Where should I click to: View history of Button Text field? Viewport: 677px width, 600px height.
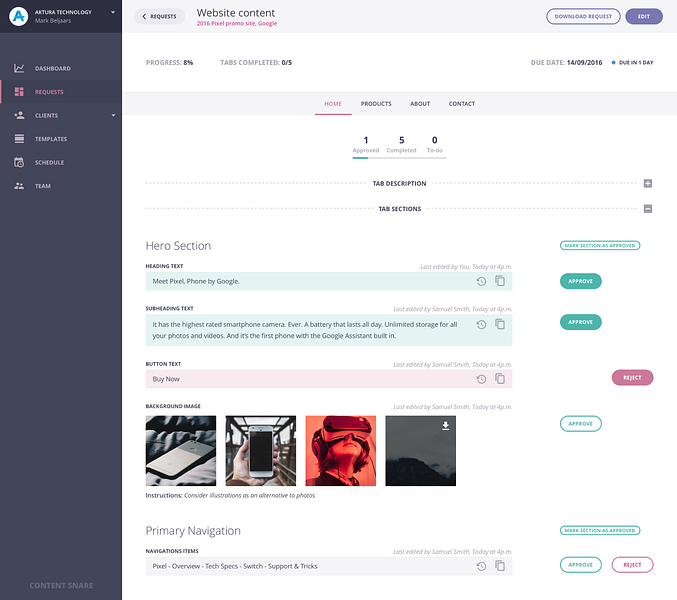(481, 379)
